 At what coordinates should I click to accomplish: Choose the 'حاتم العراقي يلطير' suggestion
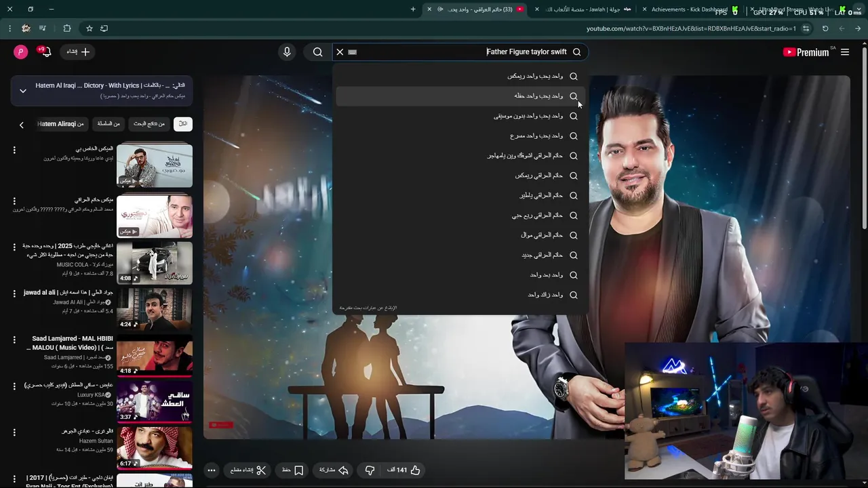pyautogui.click(x=460, y=195)
